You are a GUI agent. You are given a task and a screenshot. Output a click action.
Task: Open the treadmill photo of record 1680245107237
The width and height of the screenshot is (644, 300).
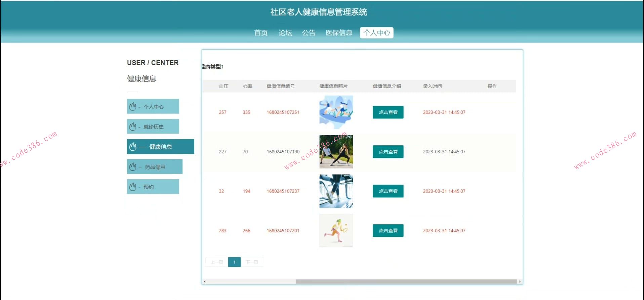[x=336, y=191]
